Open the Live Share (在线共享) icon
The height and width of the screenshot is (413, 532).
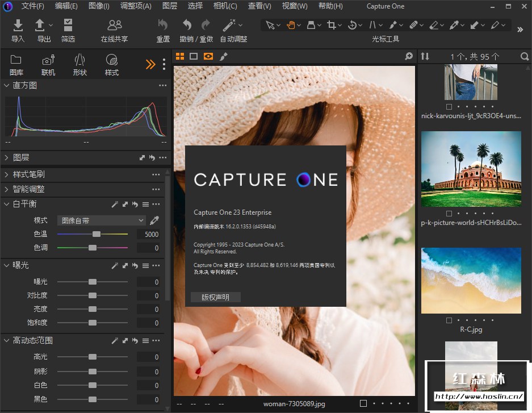pyautogui.click(x=114, y=25)
